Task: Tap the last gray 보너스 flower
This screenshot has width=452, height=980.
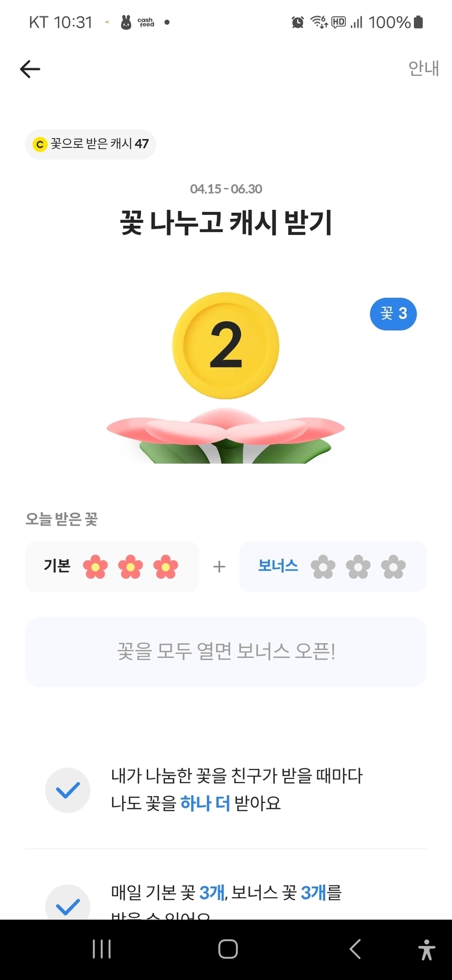Action: tap(393, 567)
